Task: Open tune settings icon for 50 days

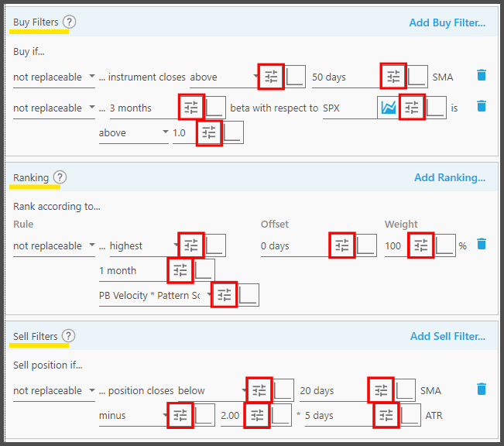Action: point(393,77)
